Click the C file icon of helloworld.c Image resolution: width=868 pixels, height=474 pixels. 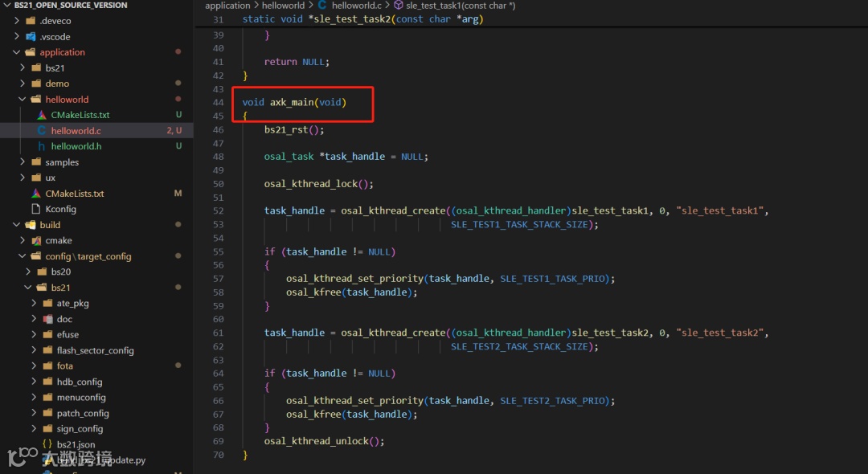42,130
